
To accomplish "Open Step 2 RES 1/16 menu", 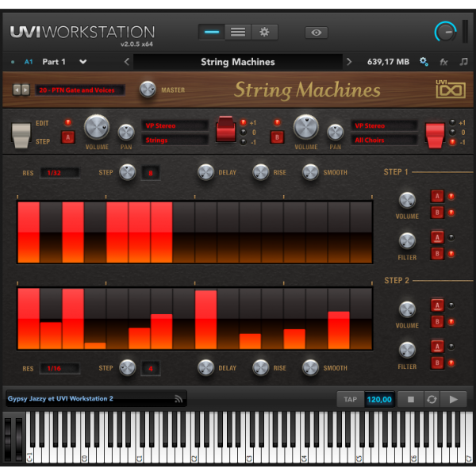I will coord(59,368).
